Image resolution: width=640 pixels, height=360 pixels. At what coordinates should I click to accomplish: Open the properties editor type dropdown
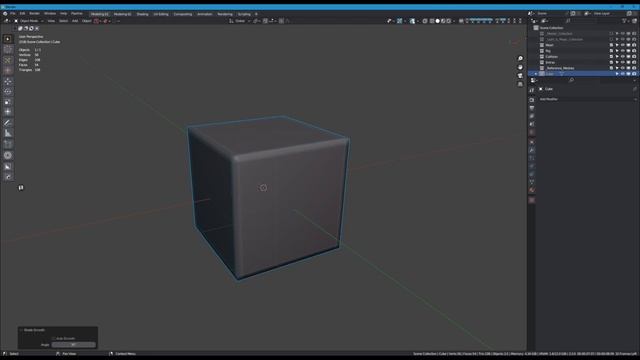(534, 80)
